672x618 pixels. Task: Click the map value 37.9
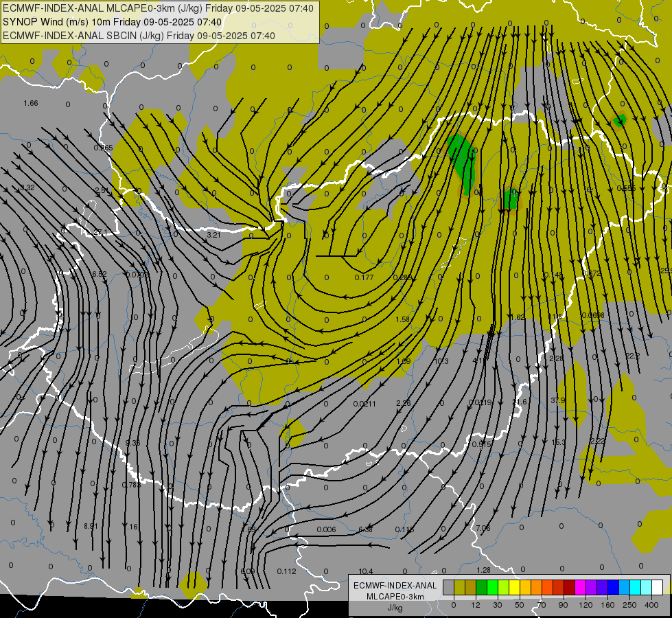[x=557, y=400]
